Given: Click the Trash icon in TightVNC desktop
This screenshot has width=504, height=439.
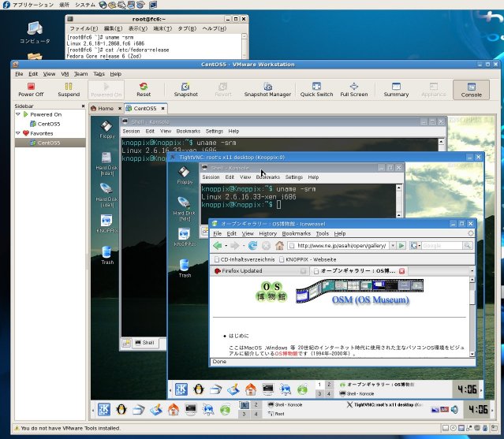Looking at the screenshot, I should pyautogui.click(x=185, y=268).
